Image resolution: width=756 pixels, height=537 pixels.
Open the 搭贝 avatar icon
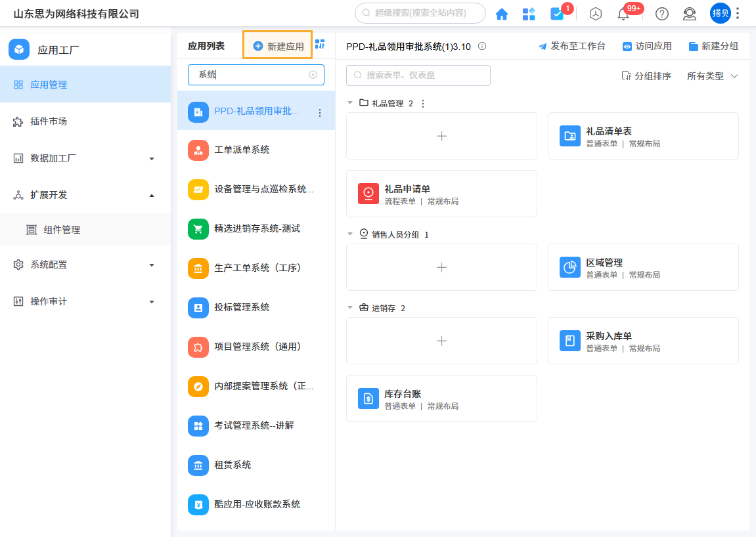(x=720, y=13)
